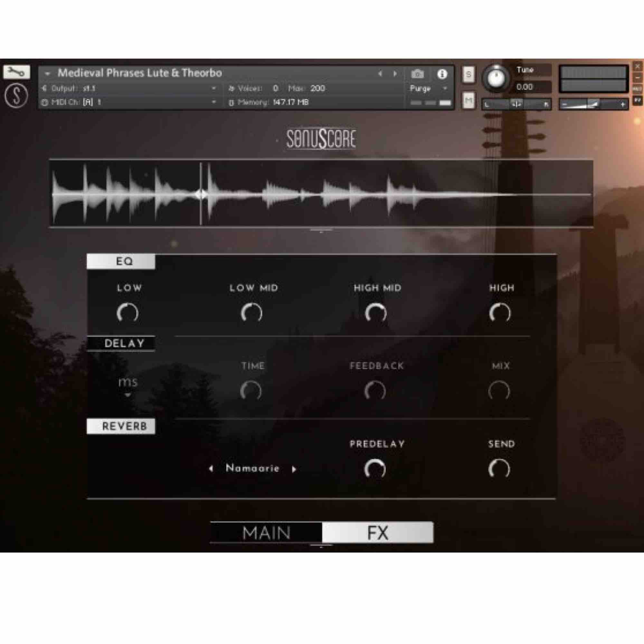This screenshot has height=644, width=644.
Task: Click the Max voices value 200
Action: click(318, 88)
